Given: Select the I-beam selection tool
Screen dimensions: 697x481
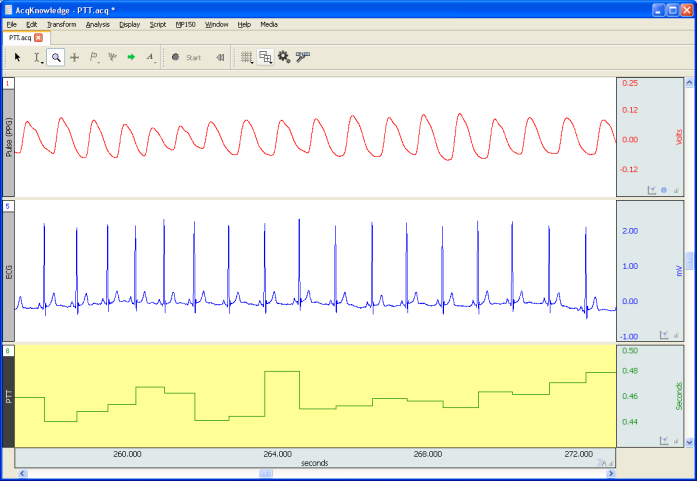Looking at the screenshot, I should pos(37,58).
